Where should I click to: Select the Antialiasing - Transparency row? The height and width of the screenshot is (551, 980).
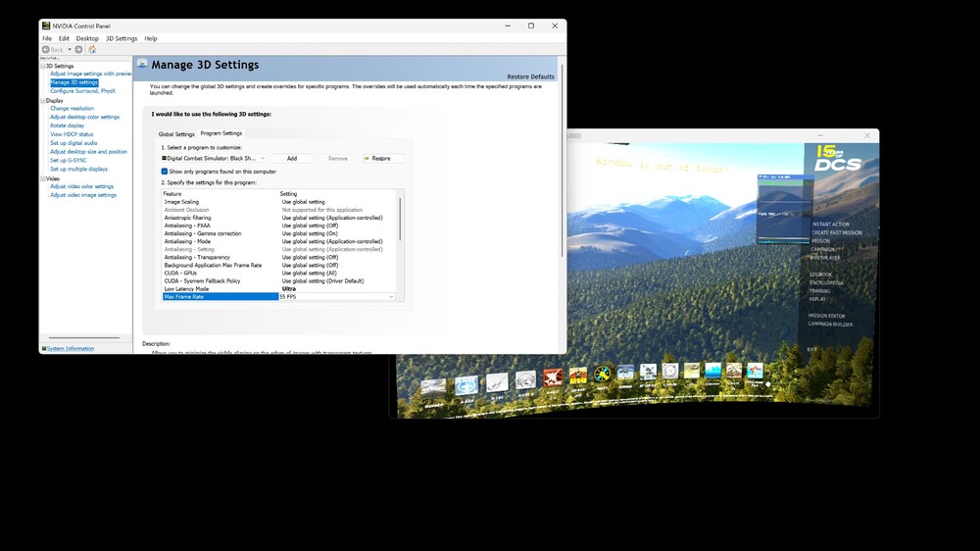click(x=279, y=257)
